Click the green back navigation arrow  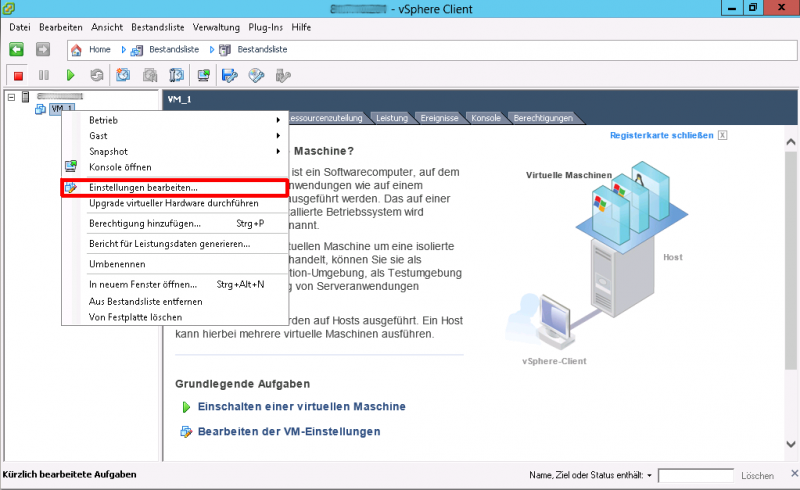click(16, 50)
